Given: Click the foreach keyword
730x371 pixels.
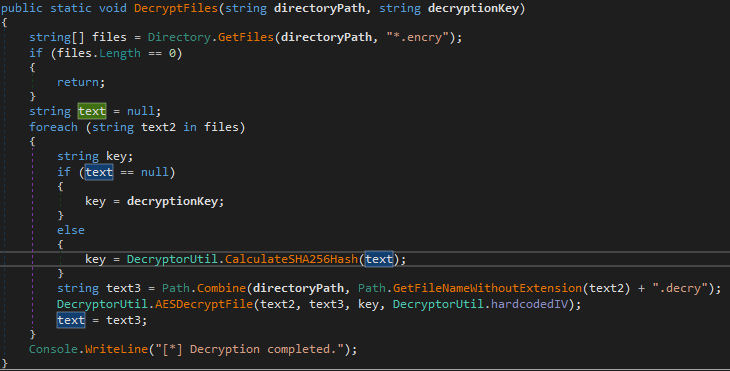Looking at the screenshot, I should (54, 127).
